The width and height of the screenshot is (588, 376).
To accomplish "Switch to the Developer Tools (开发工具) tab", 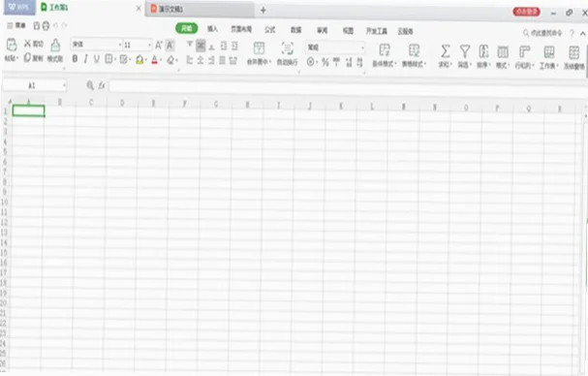I will [377, 31].
